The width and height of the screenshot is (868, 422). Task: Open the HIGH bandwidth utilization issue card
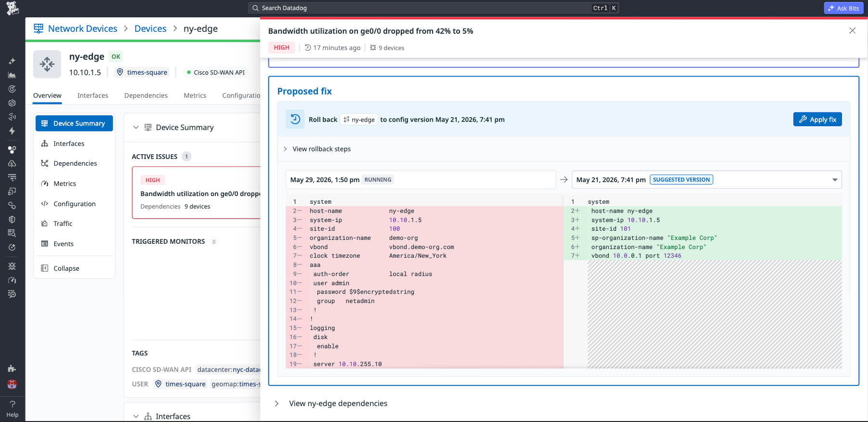197,193
